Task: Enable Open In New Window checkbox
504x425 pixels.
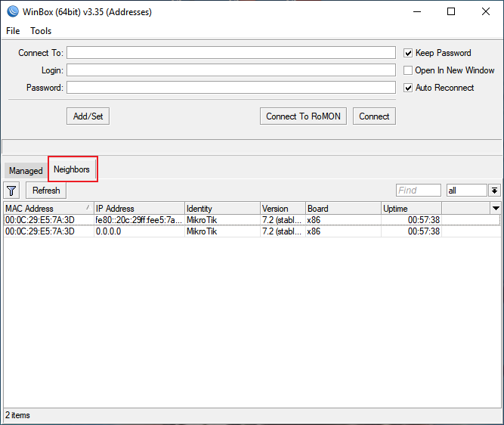Action: coord(408,70)
